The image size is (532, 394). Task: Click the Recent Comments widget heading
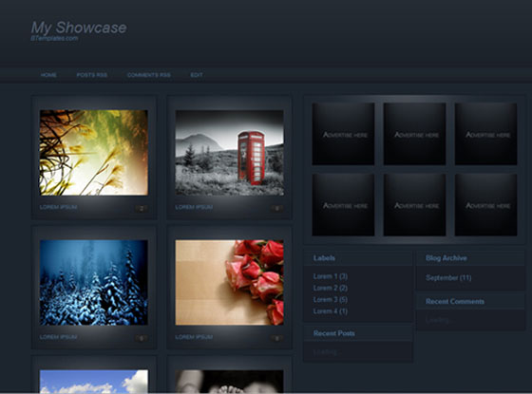(455, 302)
